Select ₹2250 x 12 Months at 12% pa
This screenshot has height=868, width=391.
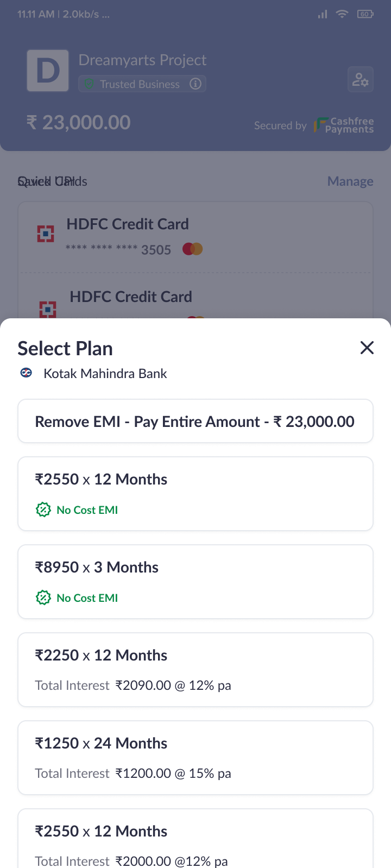195,669
